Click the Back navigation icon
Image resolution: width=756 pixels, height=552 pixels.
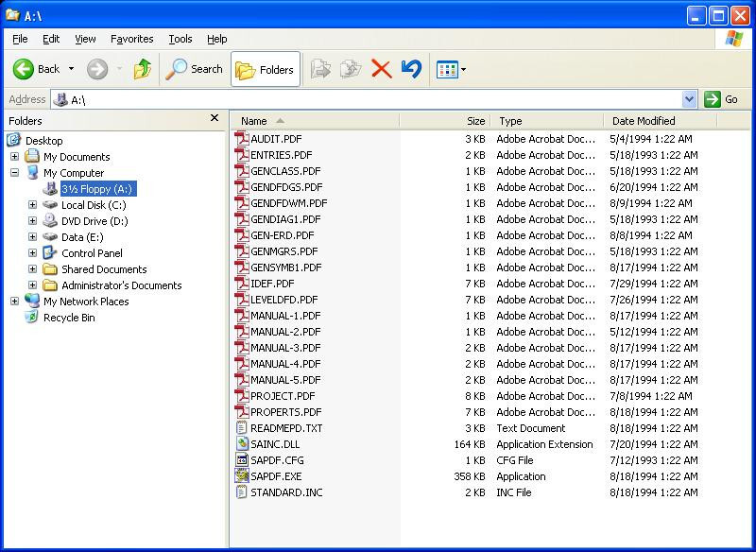(24, 68)
